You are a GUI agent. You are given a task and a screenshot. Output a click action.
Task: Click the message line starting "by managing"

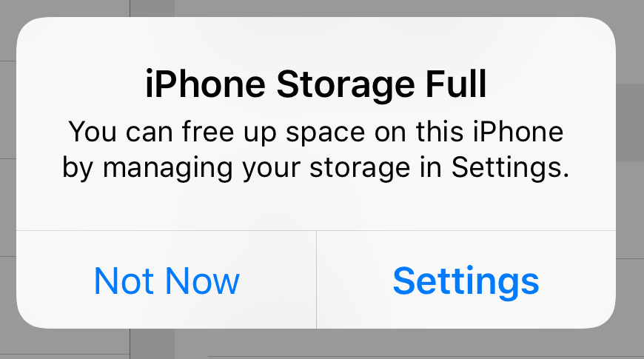[316, 168]
